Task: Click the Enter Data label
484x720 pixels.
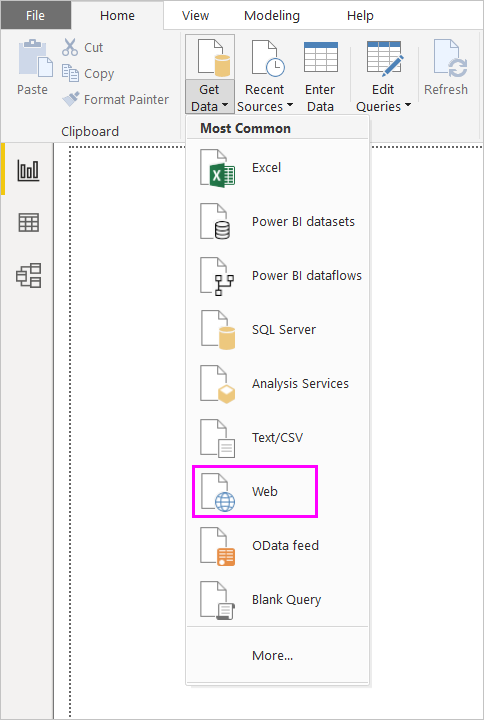Action: click(320, 98)
